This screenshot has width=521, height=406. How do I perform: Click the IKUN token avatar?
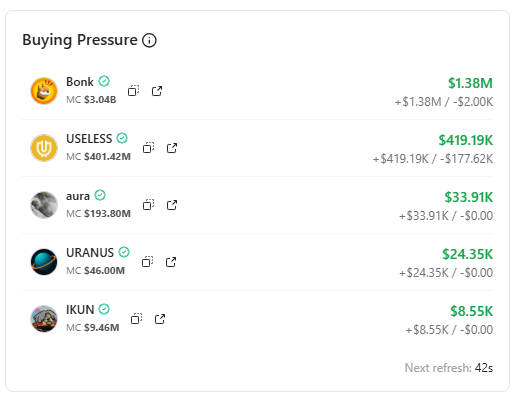(x=44, y=319)
